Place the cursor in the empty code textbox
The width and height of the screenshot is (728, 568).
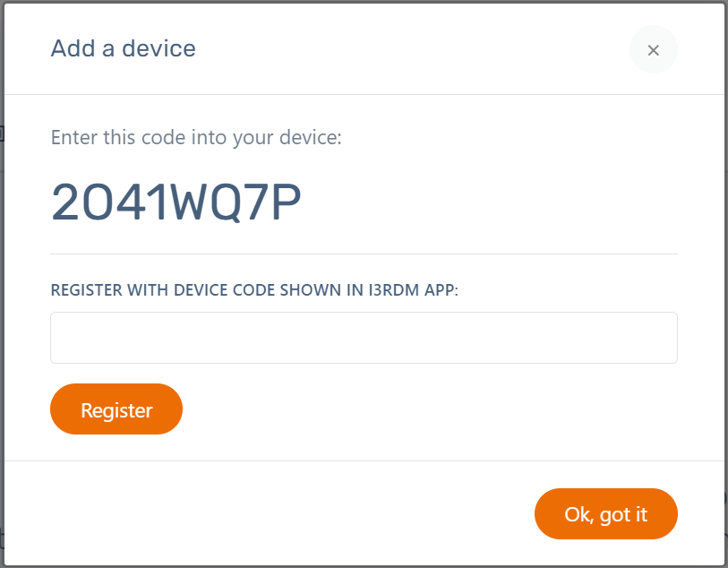pos(364,338)
